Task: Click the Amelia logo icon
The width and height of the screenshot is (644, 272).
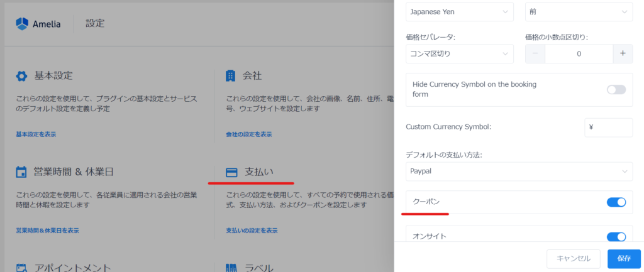Action: click(x=22, y=24)
